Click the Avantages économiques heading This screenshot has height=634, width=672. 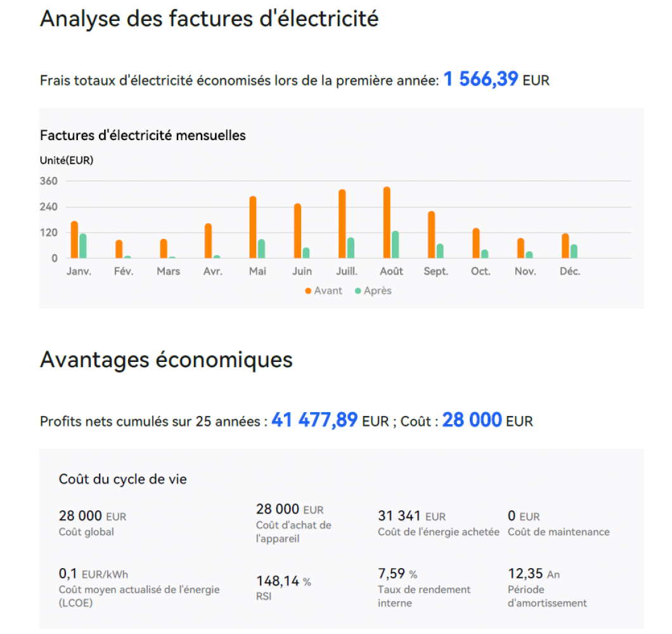point(166,359)
